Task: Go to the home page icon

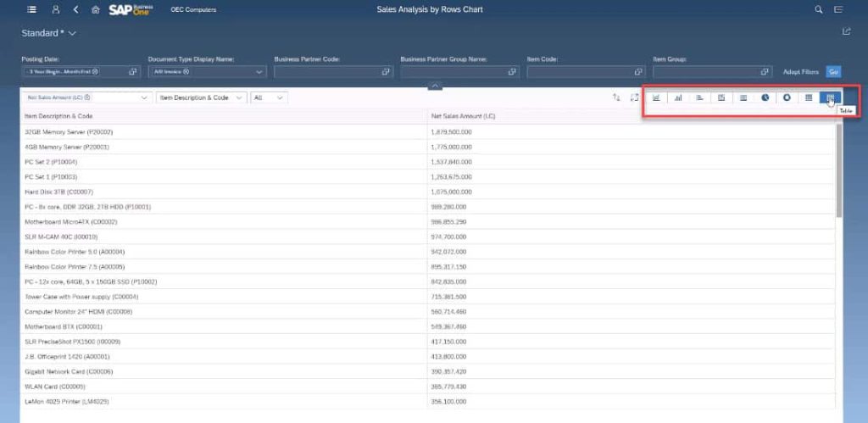Action: click(x=95, y=9)
